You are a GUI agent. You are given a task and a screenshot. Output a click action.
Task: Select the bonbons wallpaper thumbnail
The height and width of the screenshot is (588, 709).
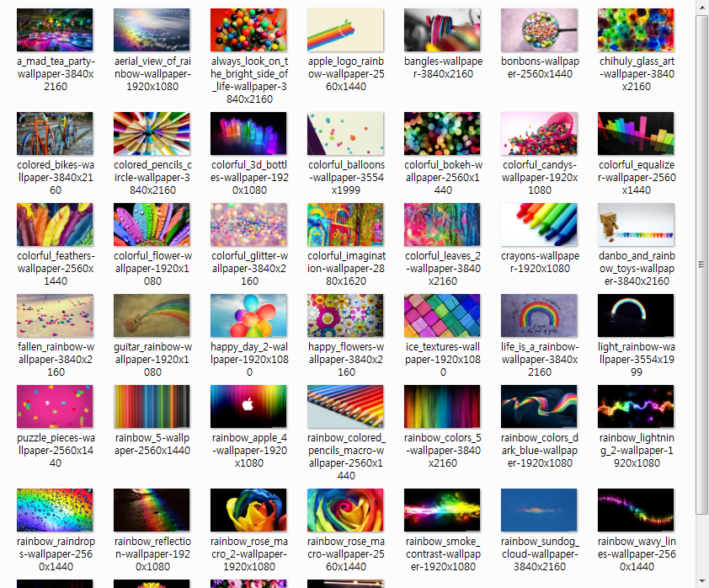point(539,29)
